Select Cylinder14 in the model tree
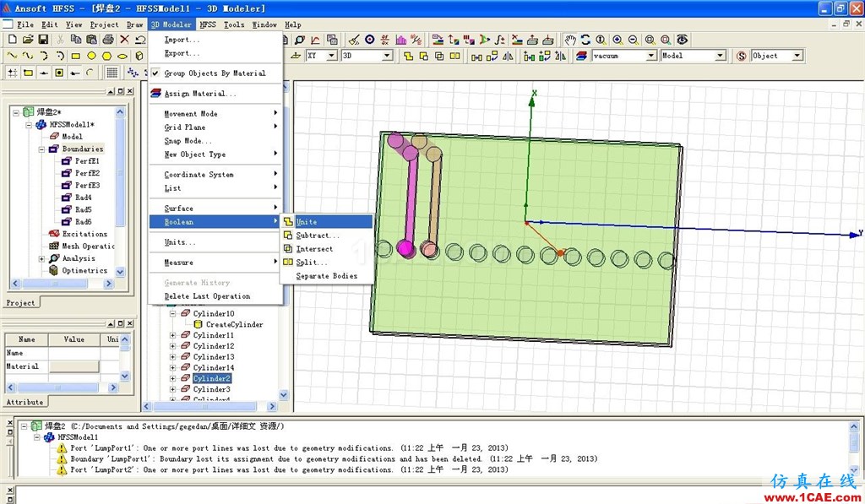 click(x=214, y=368)
